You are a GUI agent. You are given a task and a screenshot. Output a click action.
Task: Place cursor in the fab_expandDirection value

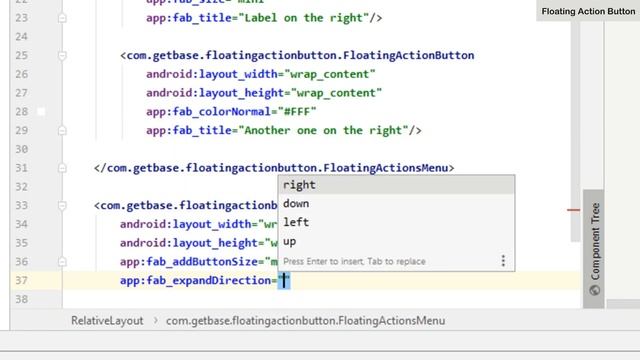point(284,280)
